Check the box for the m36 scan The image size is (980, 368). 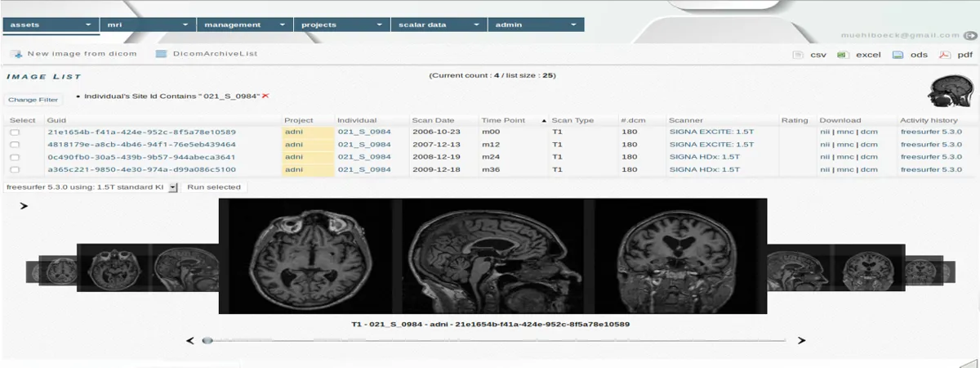point(15,169)
